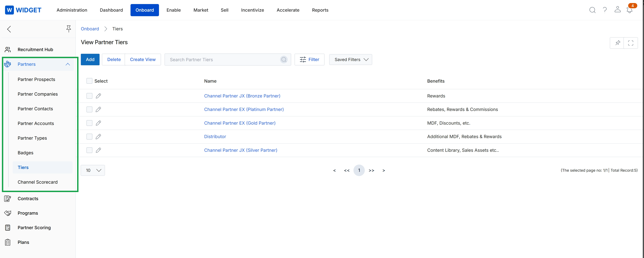
Task: Expand view to full screen
Action: 631,43
